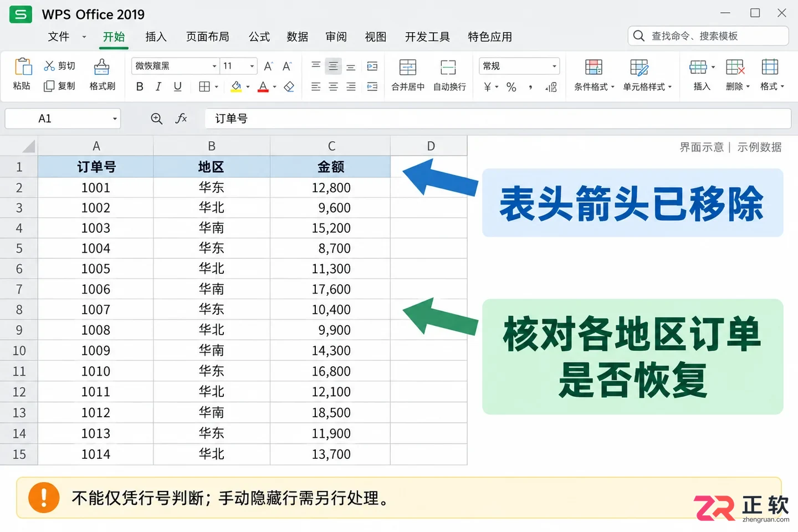Click the eraser clear-format icon
798x532 pixels.
(289, 87)
